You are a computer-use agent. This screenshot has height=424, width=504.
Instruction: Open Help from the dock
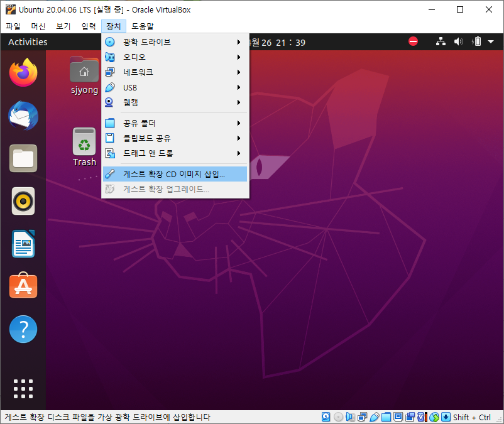(x=23, y=329)
